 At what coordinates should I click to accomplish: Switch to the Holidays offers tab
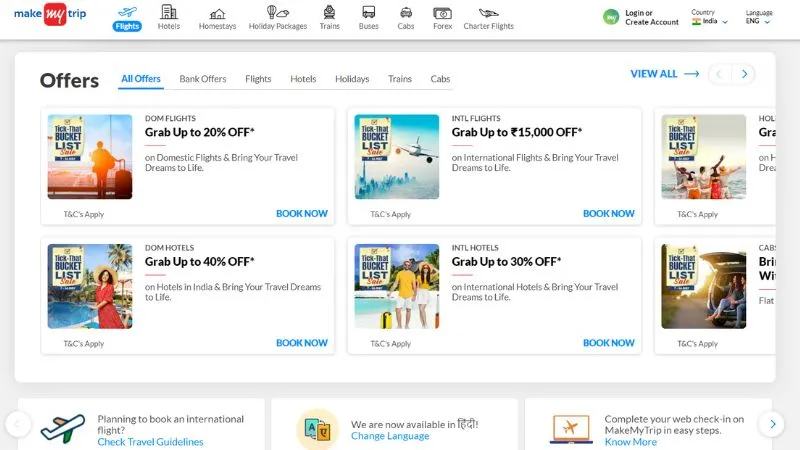(352, 79)
